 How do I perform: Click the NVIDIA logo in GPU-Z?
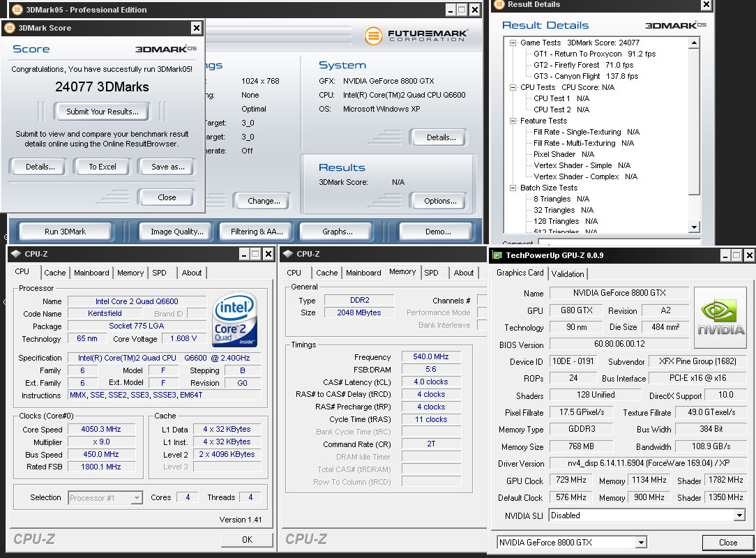(x=721, y=317)
